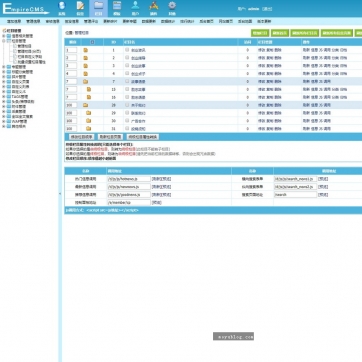The image size is (362, 362).
Task: Click the 刷新栏目页面 button below table
Action: [111, 137]
